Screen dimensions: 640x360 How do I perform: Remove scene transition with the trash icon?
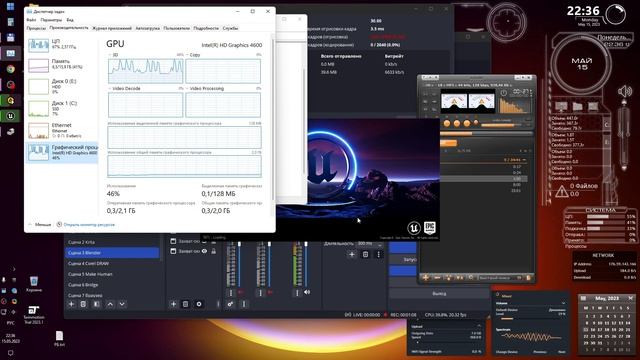pyautogui.click(x=365, y=254)
